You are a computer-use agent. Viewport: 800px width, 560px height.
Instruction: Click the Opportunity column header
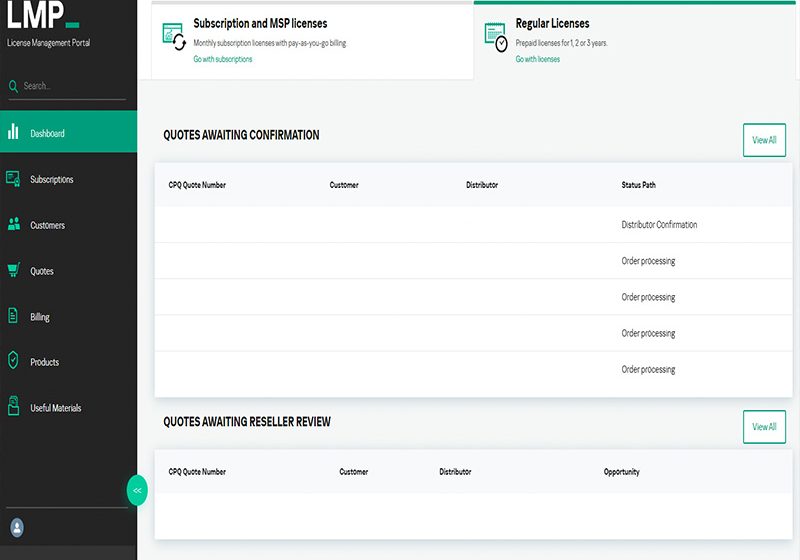click(x=621, y=472)
